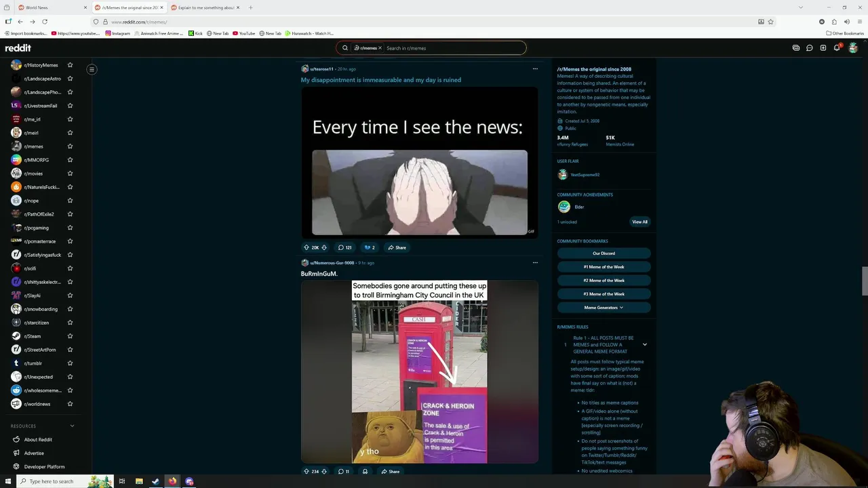Remove the r/memes search scope chip
This screenshot has height=488, width=868.
380,48
